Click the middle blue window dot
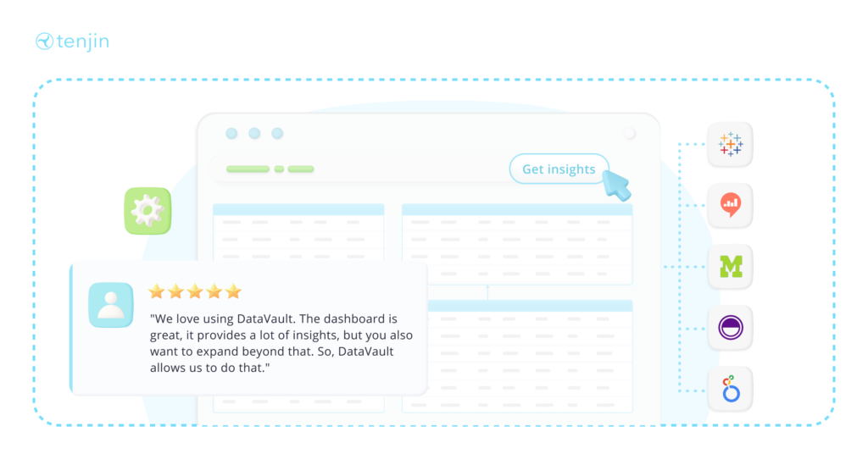The width and height of the screenshot is (868, 454). [254, 134]
